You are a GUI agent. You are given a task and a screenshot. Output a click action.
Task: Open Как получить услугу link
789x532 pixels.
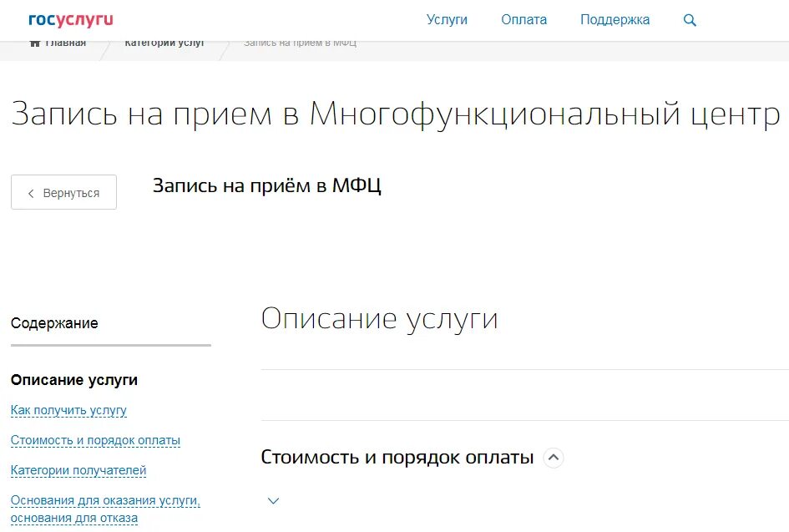tap(68, 410)
